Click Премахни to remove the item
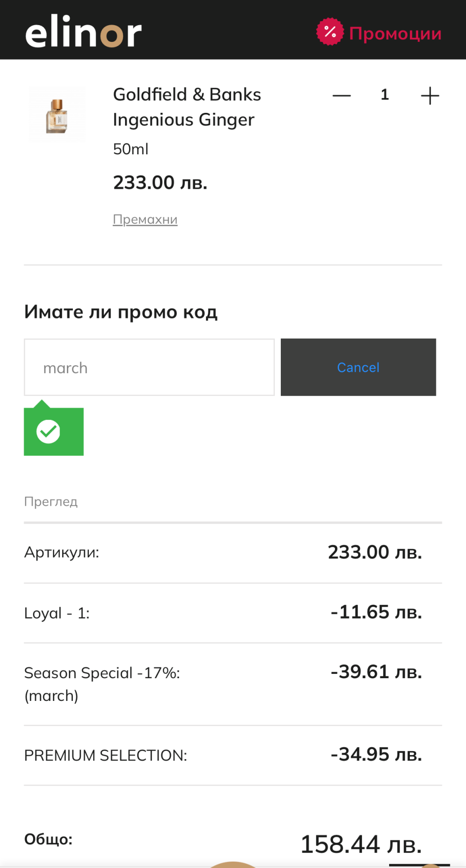 coord(145,219)
